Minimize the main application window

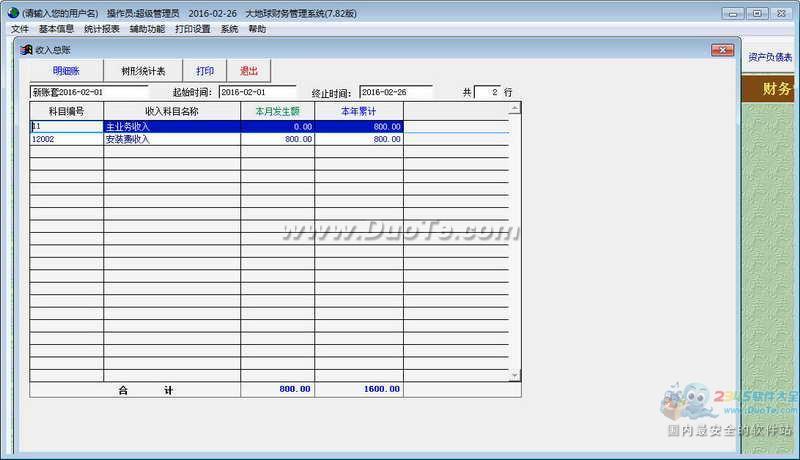pos(733,14)
